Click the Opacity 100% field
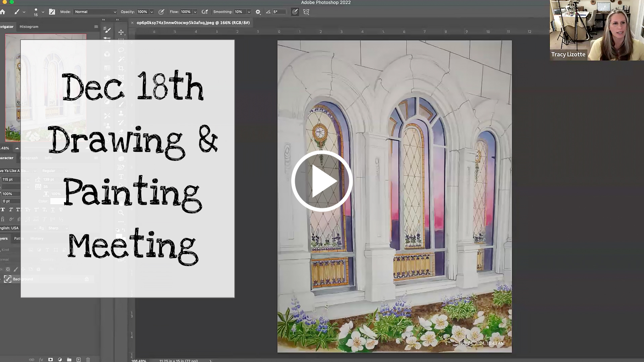 pos(142,12)
